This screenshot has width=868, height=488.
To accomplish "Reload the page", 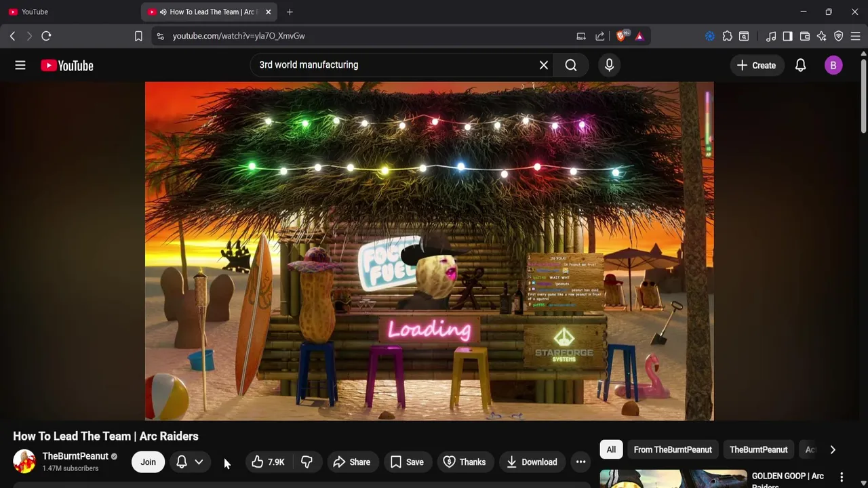I will (x=46, y=36).
